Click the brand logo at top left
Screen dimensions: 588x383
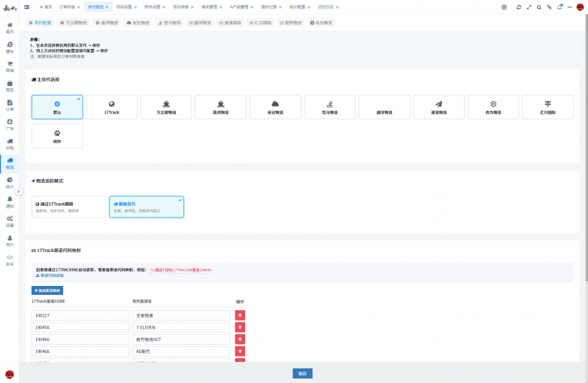[9, 7]
